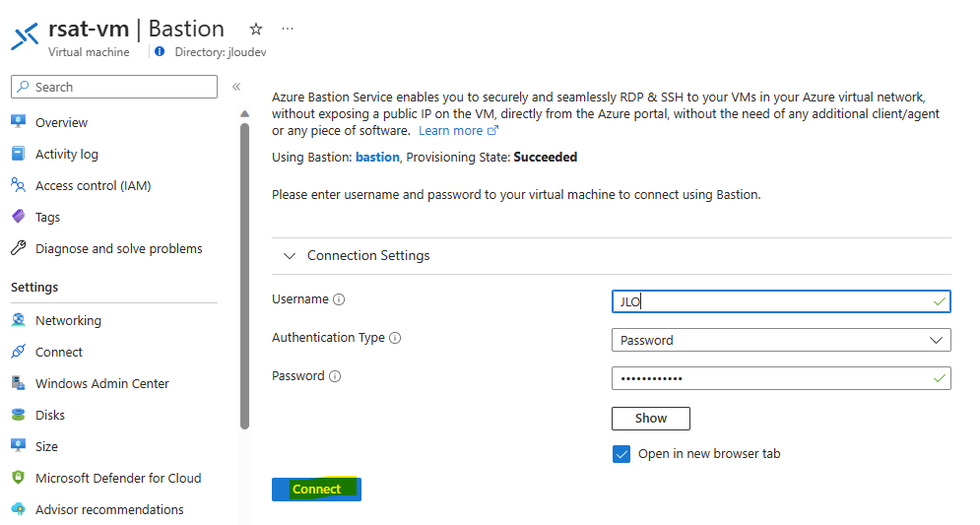Click the search magnifier icon

(23, 87)
